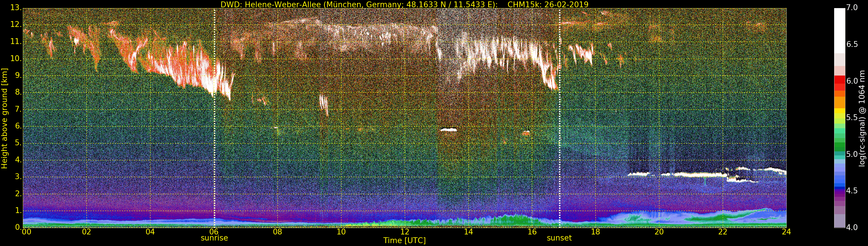Click the '6.' height tick label
The image size is (868, 246).
(18, 126)
